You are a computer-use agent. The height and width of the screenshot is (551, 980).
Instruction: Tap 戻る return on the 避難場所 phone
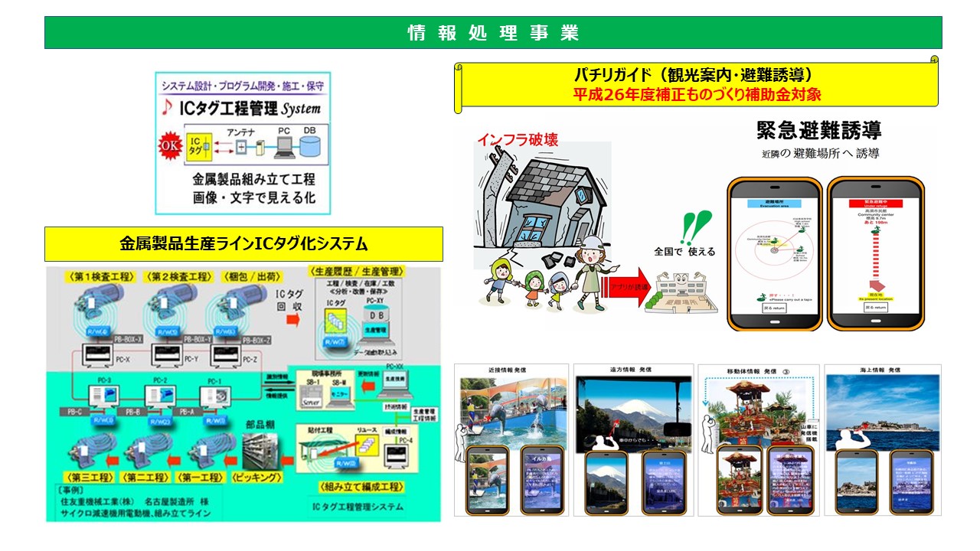(774, 307)
